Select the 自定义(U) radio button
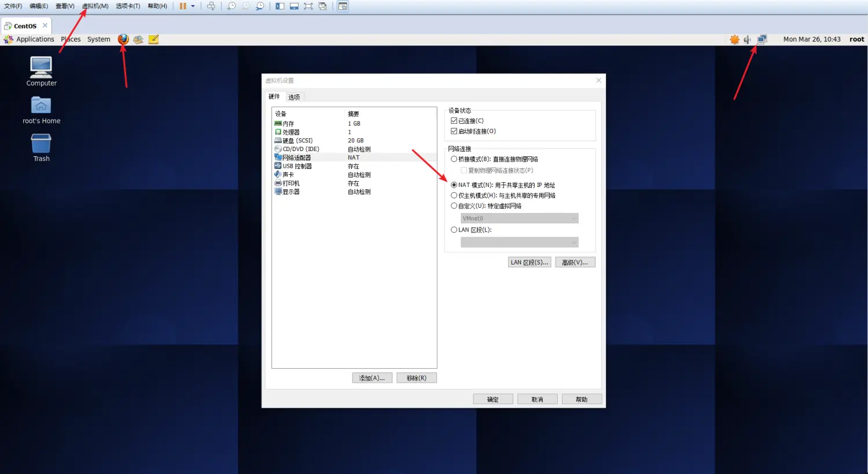 (454, 206)
